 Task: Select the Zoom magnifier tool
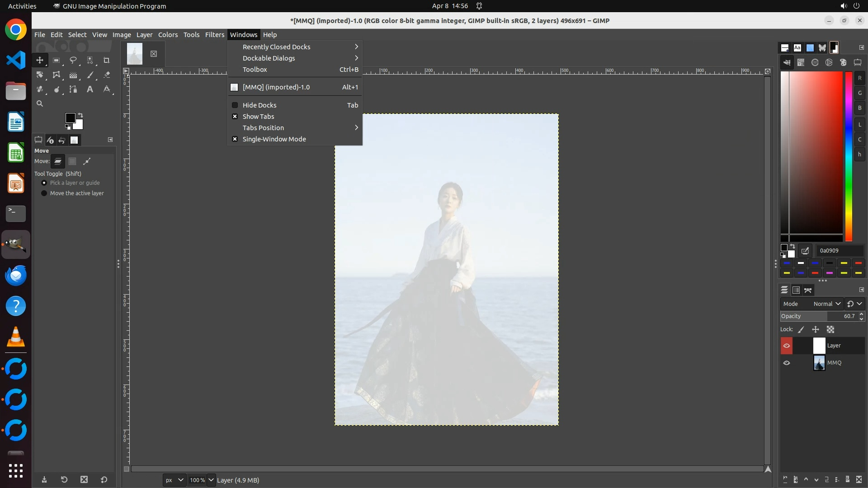point(40,103)
